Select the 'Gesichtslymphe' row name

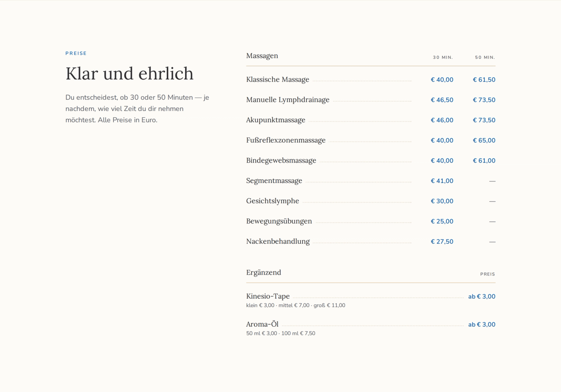tap(272, 201)
